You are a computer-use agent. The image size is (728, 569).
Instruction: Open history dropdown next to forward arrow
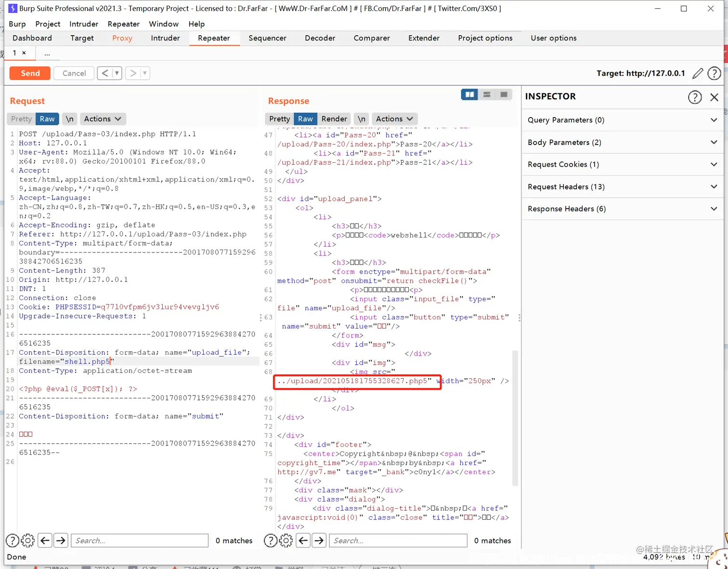click(144, 73)
